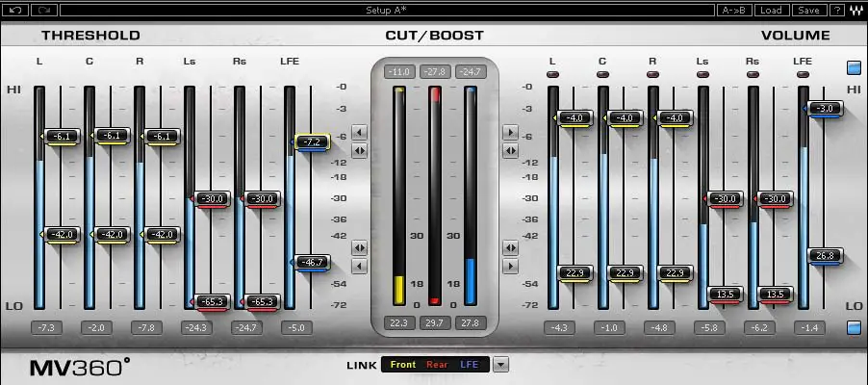Click the upper left single-arrow button beside threshold
Image resolution: width=868 pixels, height=385 pixels.
pos(359,133)
